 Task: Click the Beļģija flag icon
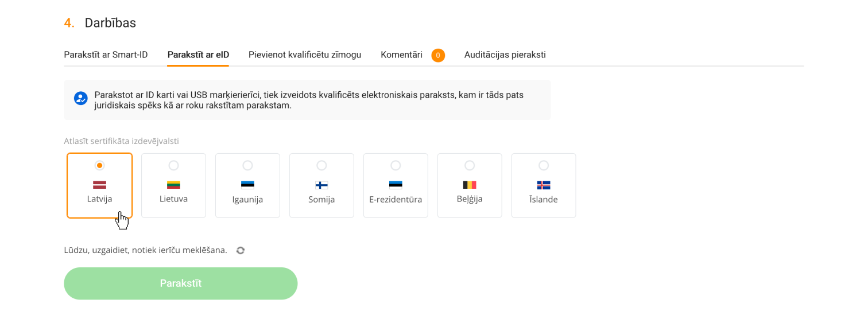pos(470,185)
